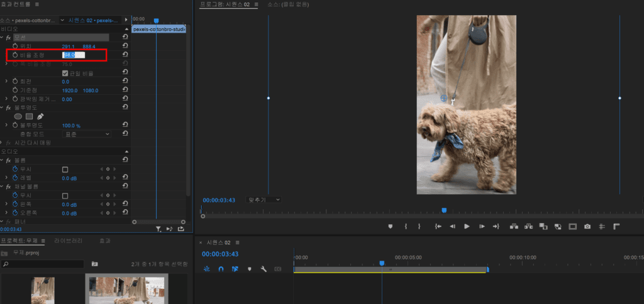Select the free draw bezier pen mask tool

click(40, 117)
